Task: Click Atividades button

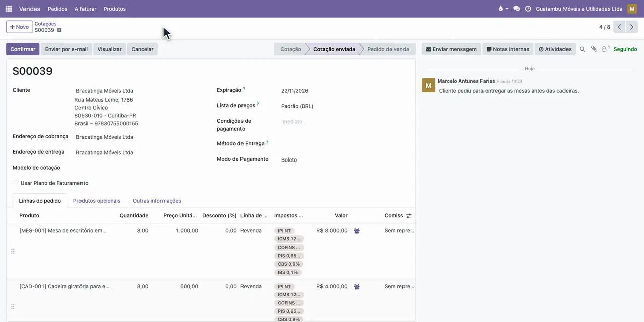Action: pos(555,49)
